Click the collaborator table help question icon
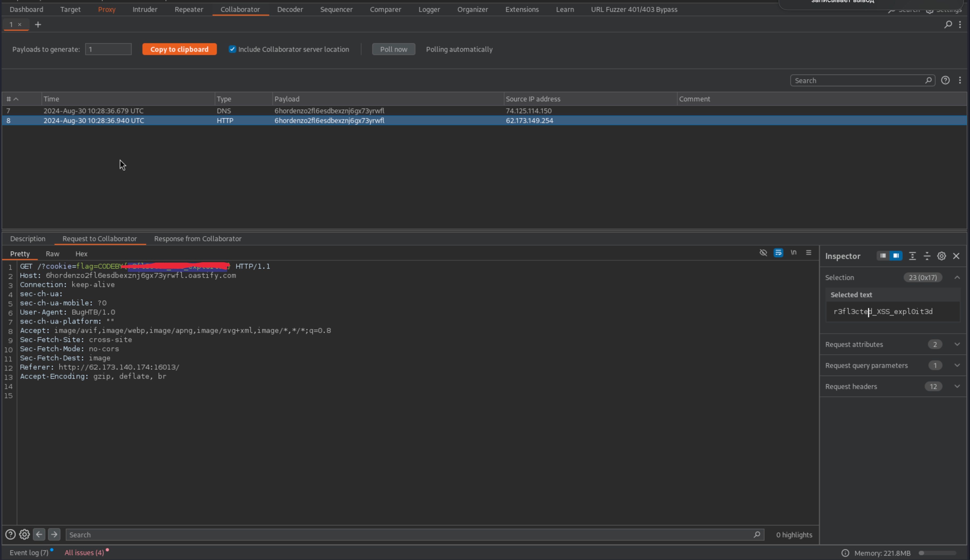The height and width of the screenshot is (560, 970). (x=945, y=80)
